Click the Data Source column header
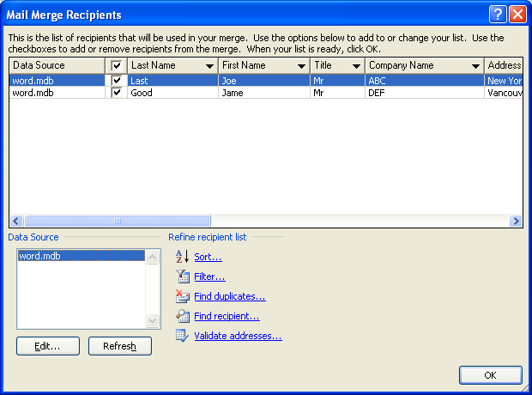Screen dimensions: 532x395 (x=57, y=65)
